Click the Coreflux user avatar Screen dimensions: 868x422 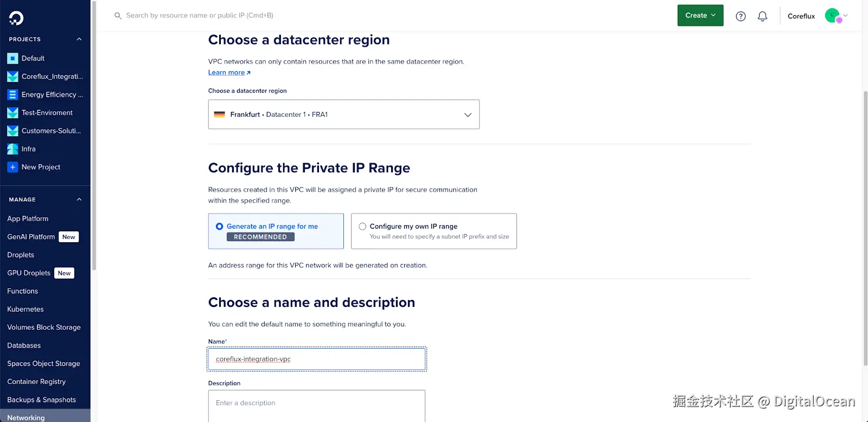coord(832,16)
